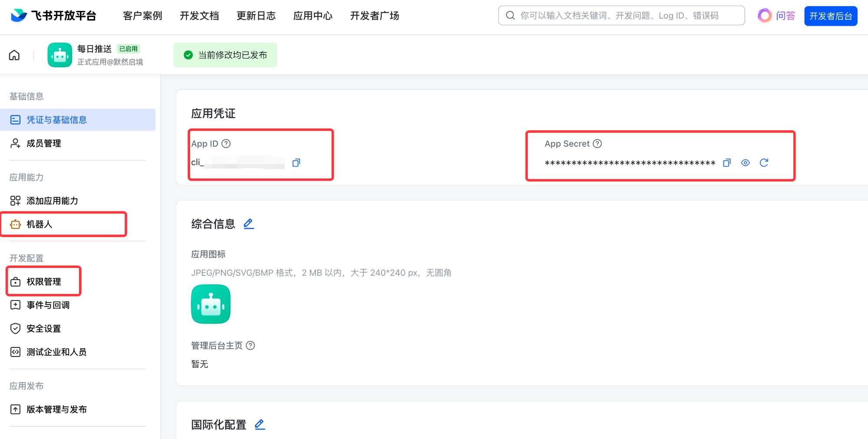868x439 pixels.
Task: Open the 客户案例 menu
Action: point(142,16)
